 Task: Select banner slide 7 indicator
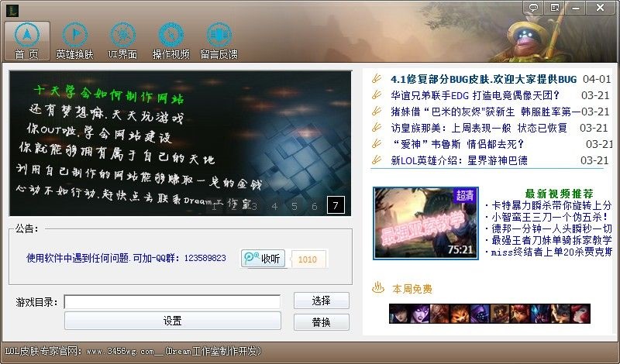point(336,205)
